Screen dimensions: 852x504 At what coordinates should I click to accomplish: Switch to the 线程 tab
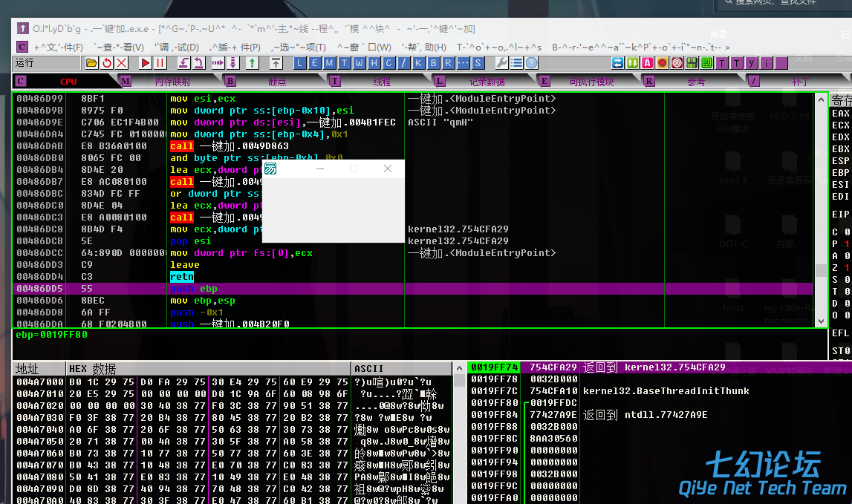[x=382, y=82]
